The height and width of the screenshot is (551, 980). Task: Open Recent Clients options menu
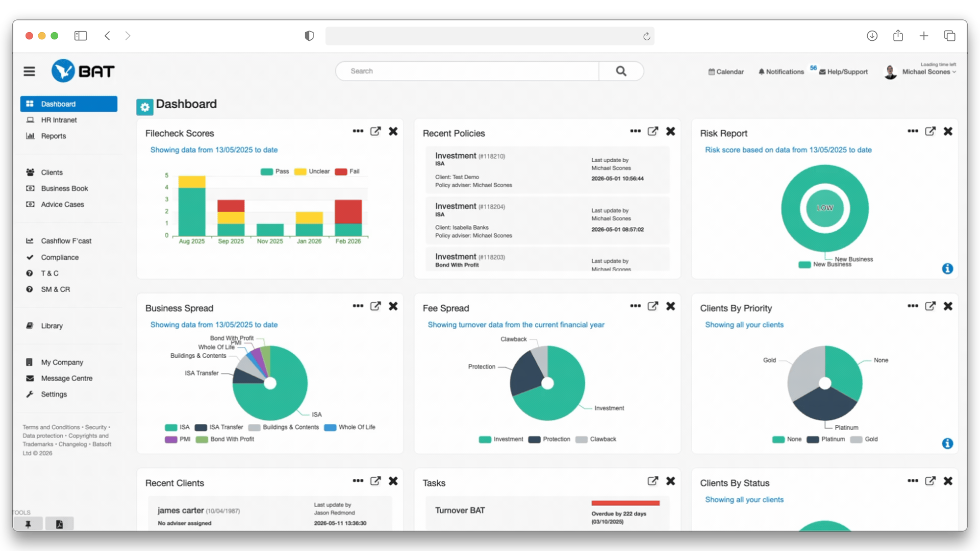tap(358, 481)
